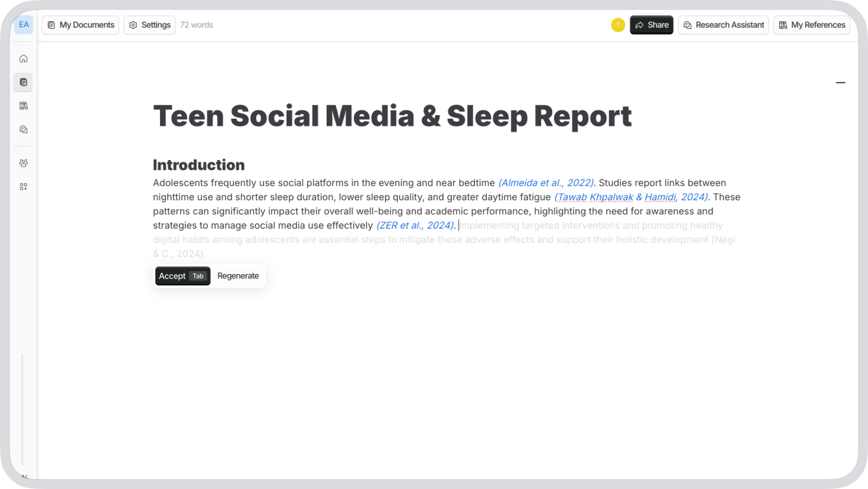Click the Introduction heading text
This screenshot has width=868, height=489.
point(199,165)
